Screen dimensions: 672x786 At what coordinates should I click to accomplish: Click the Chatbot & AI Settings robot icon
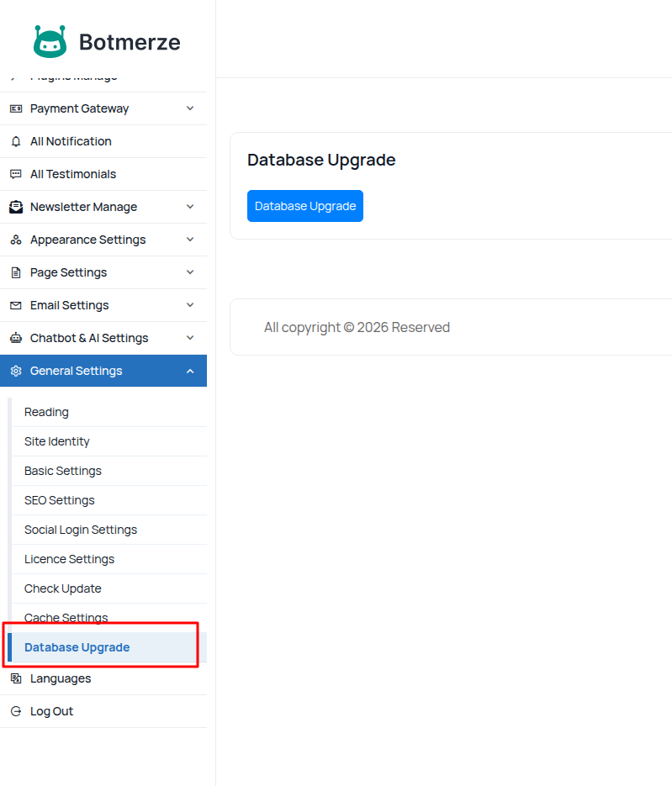pos(16,338)
